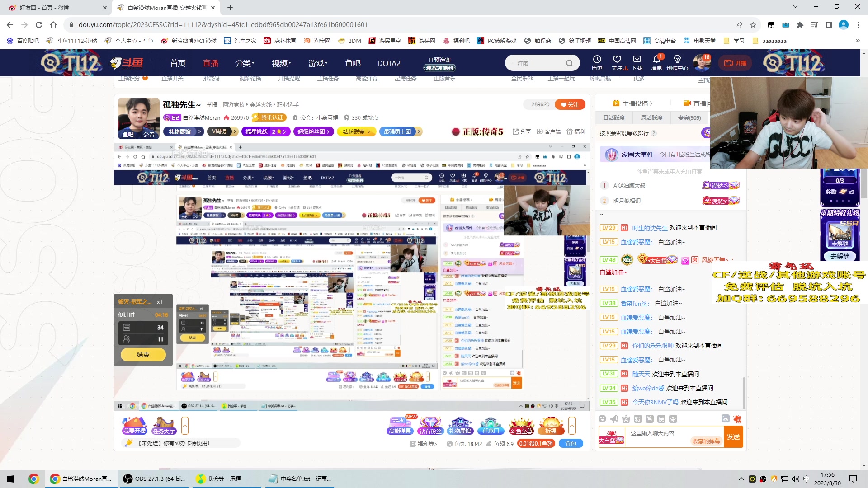Bookmark this page with the star icon
This screenshot has width=868, height=488.
pyautogui.click(x=753, y=25)
